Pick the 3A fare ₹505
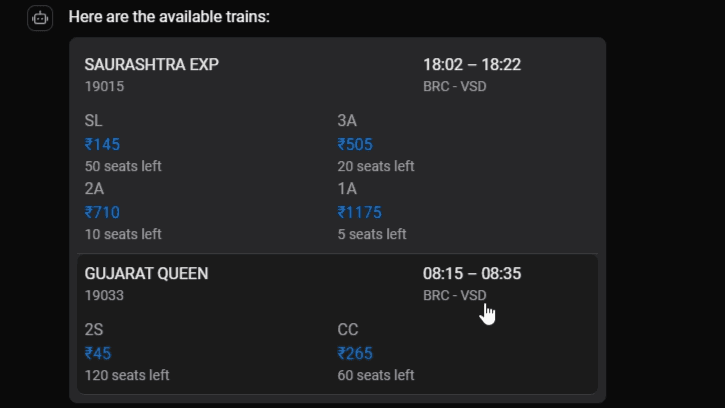This screenshot has width=725, height=408. click(x=355, y=144)
